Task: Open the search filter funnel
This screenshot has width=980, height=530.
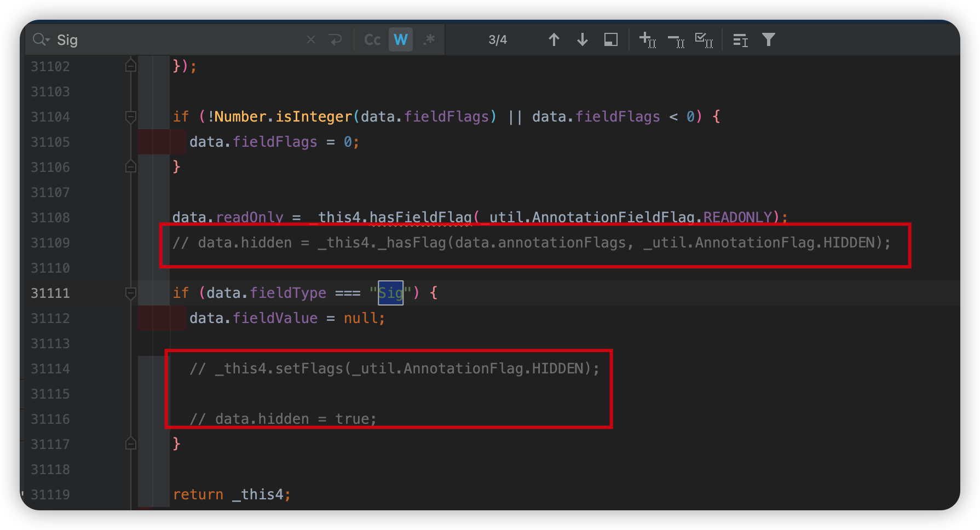Action: [x=769, y=39]
